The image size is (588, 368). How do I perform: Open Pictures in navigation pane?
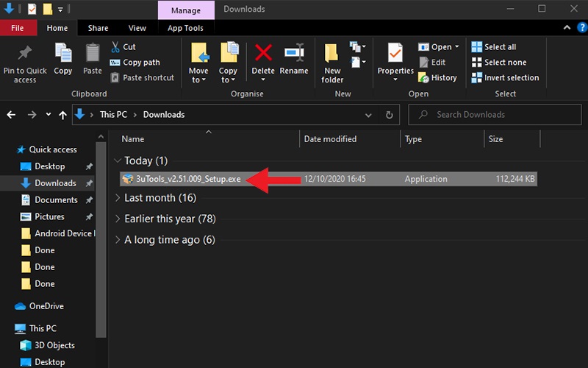click(x=43, y=216)
